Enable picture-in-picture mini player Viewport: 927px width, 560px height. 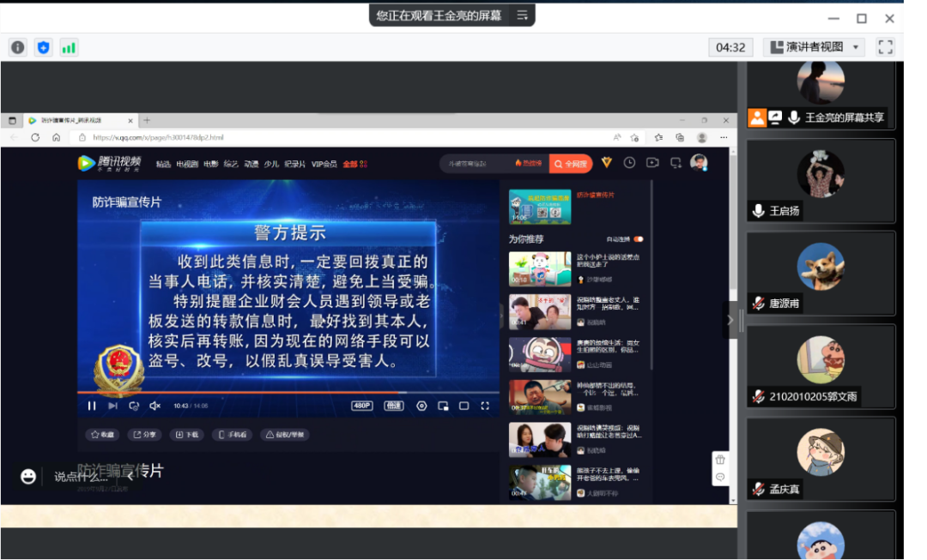(x=443, y=406)
